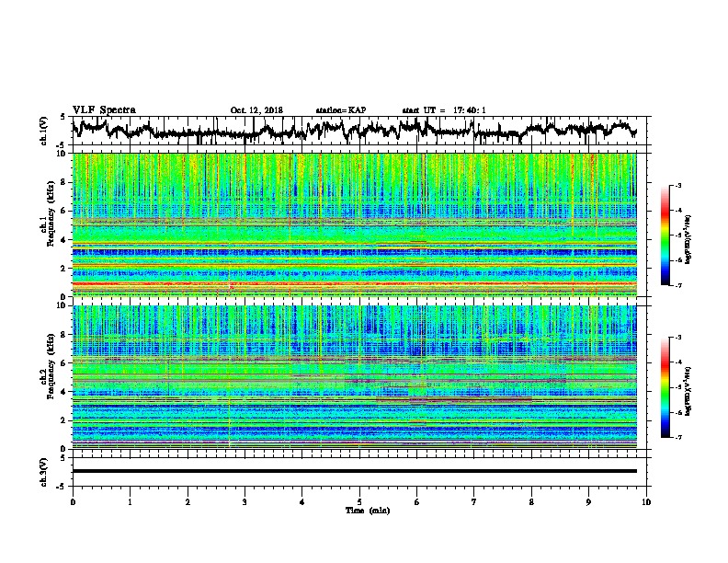The width and height of the screenshot is (728, 563).
Task: Click the "station=KAP" header label
Action: click(x=341, y=110)
